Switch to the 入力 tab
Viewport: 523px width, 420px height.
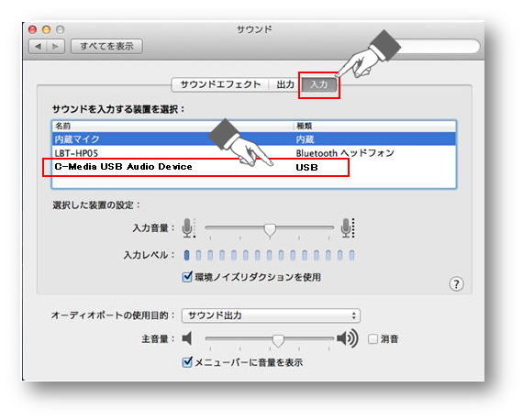click(x=318, y=84)
